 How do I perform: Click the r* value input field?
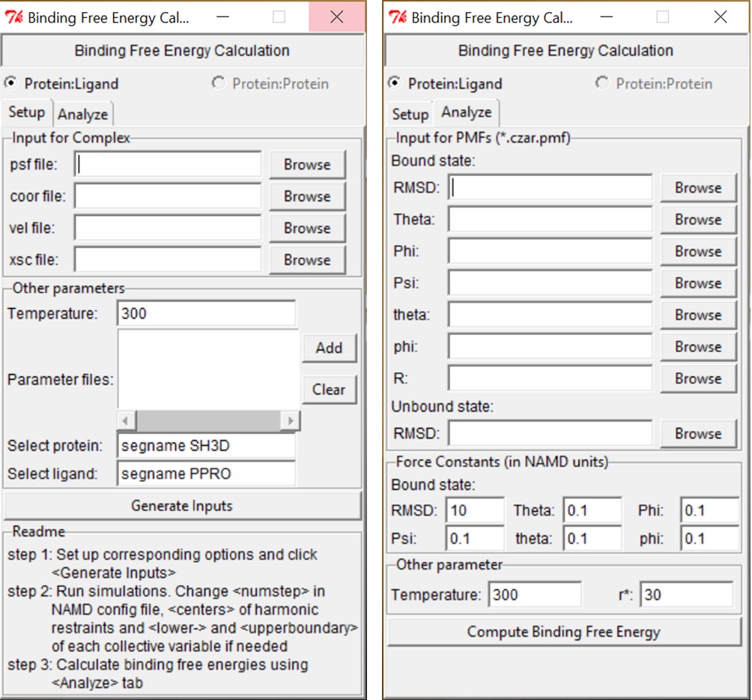pyautogui.click(x=685, y=595)
